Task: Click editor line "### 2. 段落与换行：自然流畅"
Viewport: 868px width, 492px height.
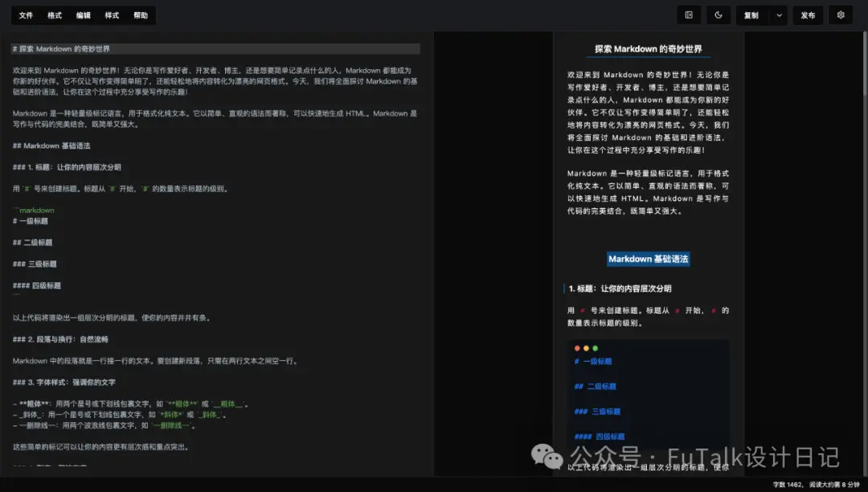Action: [x=61, y=339]
